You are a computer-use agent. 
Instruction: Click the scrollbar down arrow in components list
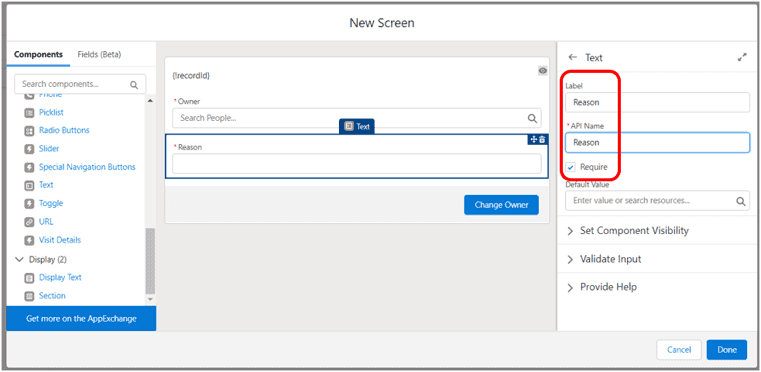(x=150, y=300)
